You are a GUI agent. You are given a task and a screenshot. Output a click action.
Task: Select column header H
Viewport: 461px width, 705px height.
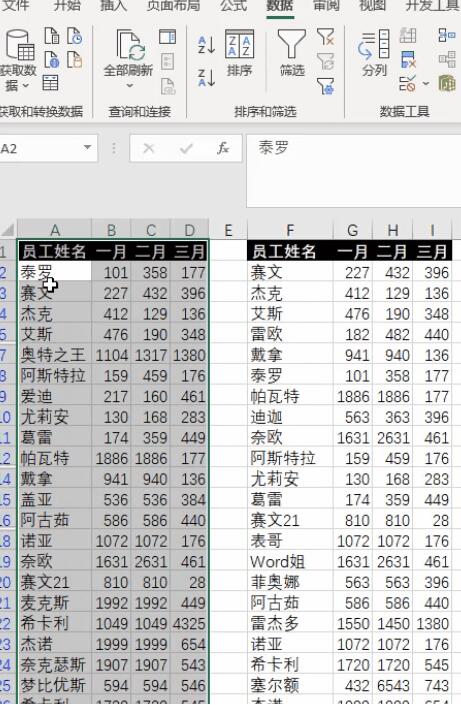pyautogui.click(x=393, y=230)
